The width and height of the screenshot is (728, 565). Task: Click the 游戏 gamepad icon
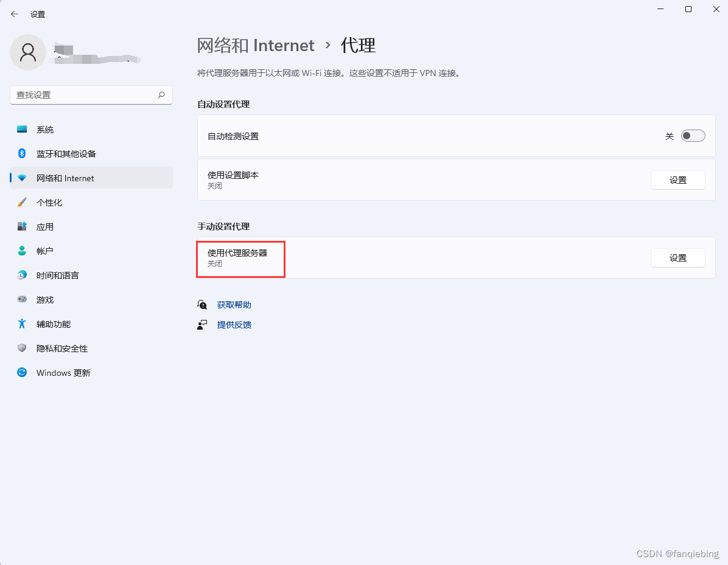(x=22, y=299)
